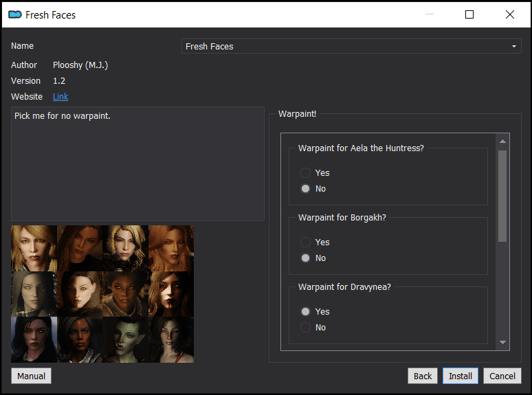532x395 pixels.
Task: Click the Manual button
Action: (x=31, y=376)
